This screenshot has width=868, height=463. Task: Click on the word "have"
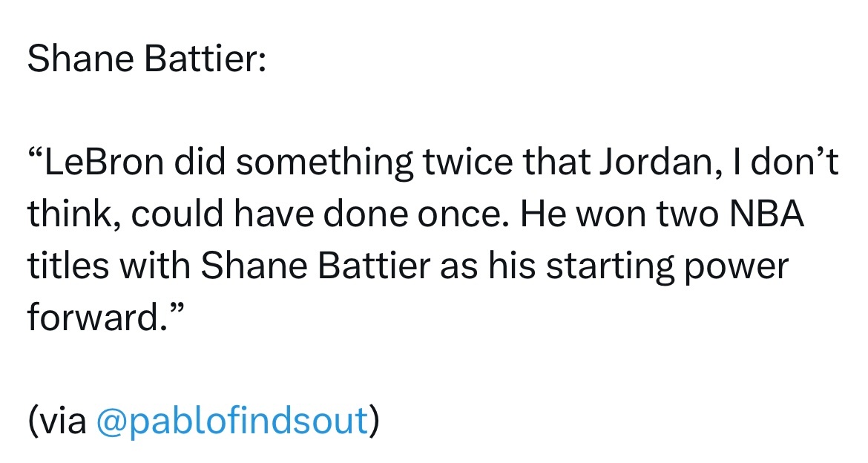click(x=274, y=214)
